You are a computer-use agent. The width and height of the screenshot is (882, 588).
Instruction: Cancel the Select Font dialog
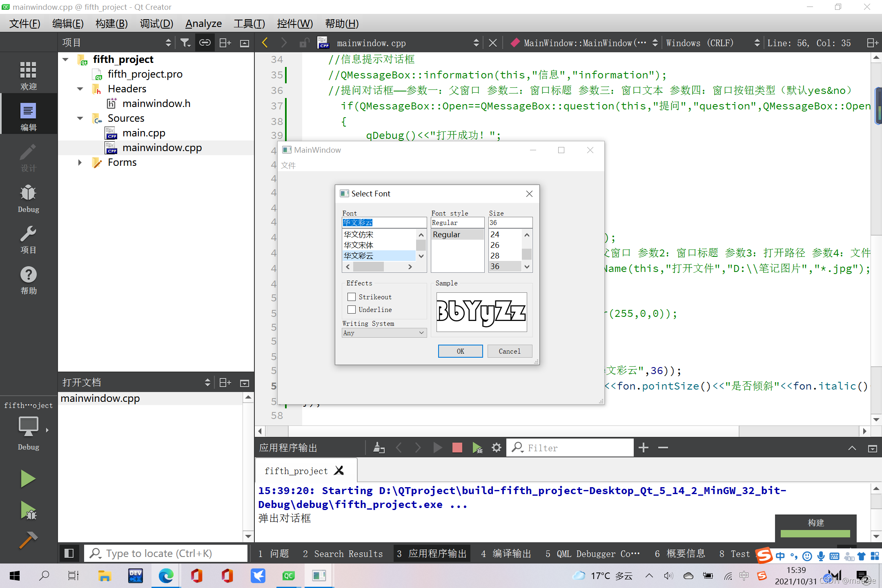point(510,351)
